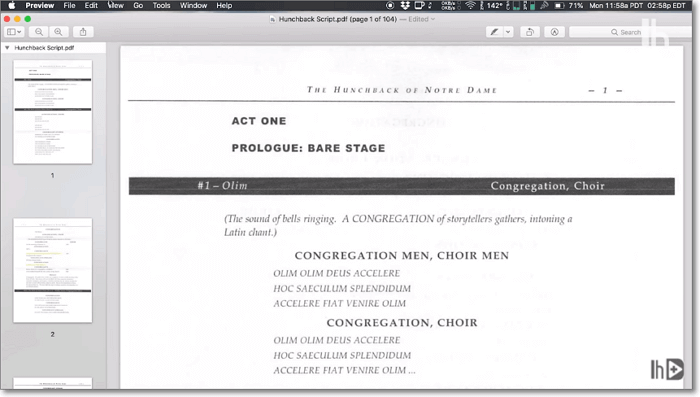Open the Dropbox menu bar icon

point(405,5)
